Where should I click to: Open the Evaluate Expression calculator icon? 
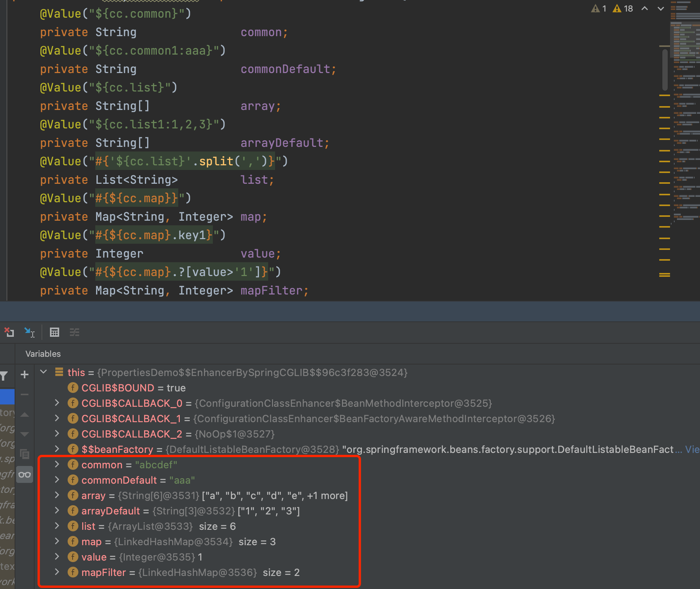coord(55,332)
